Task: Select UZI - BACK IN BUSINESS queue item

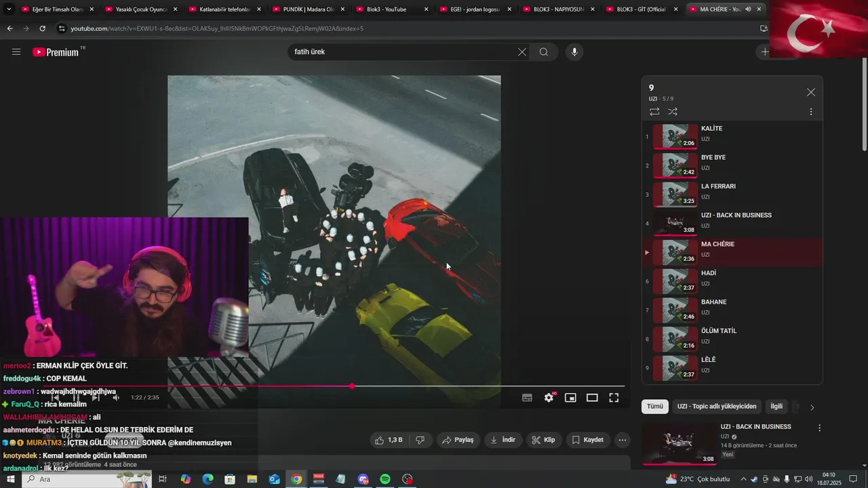Action: pos(732,223)
